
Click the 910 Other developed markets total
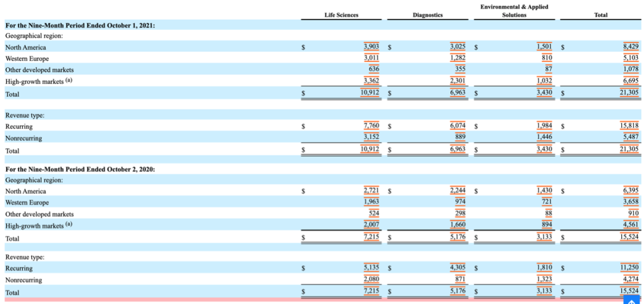coord(633,213)
